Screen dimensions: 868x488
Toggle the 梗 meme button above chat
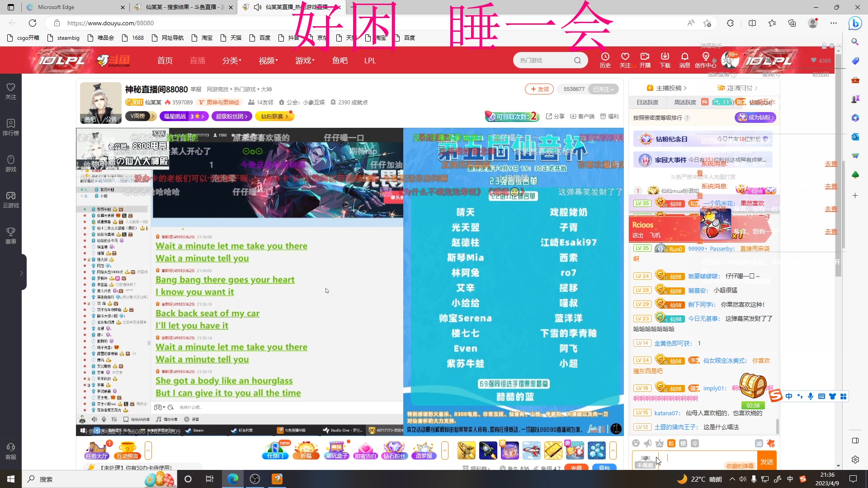point(683,443)
